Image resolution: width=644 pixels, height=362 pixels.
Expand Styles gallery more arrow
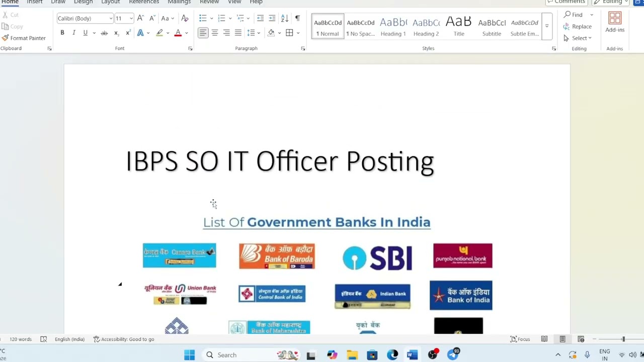coord(547,26)
